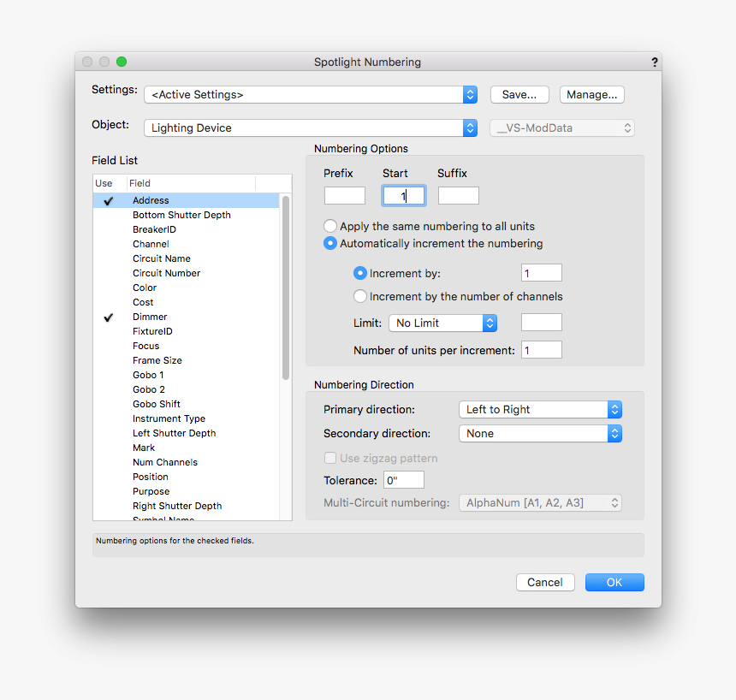Click the Save... button

(x=519, y=94)
